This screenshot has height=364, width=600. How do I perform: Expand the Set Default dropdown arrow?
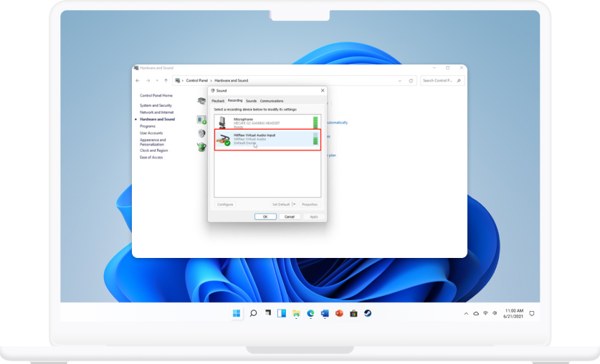pyautogui.click(x=294, y=204)
